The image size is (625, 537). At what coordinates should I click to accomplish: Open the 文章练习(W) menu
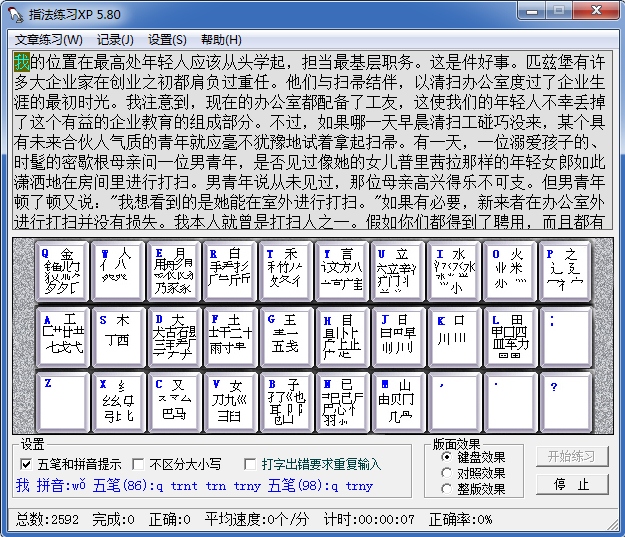point(49,40)
